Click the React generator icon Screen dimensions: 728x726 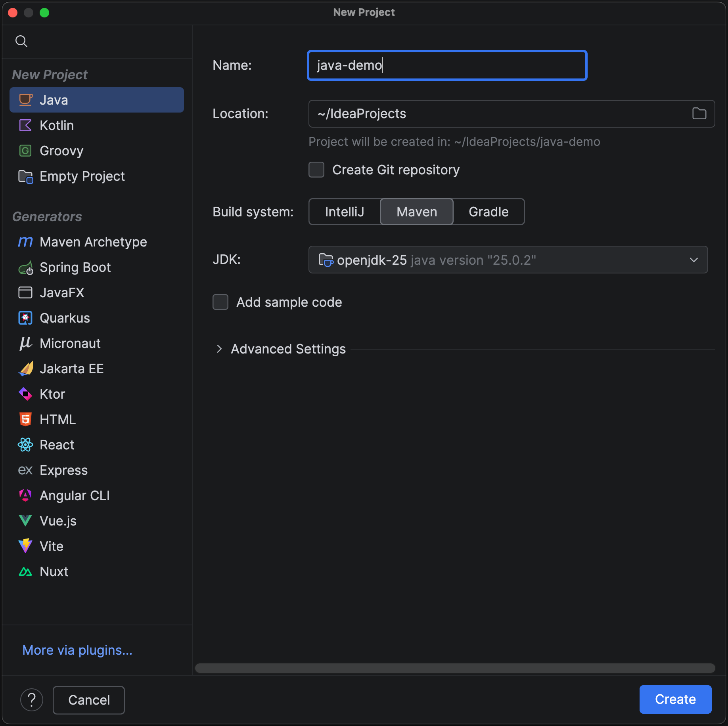pyautogui.click(x=25, y=445)
